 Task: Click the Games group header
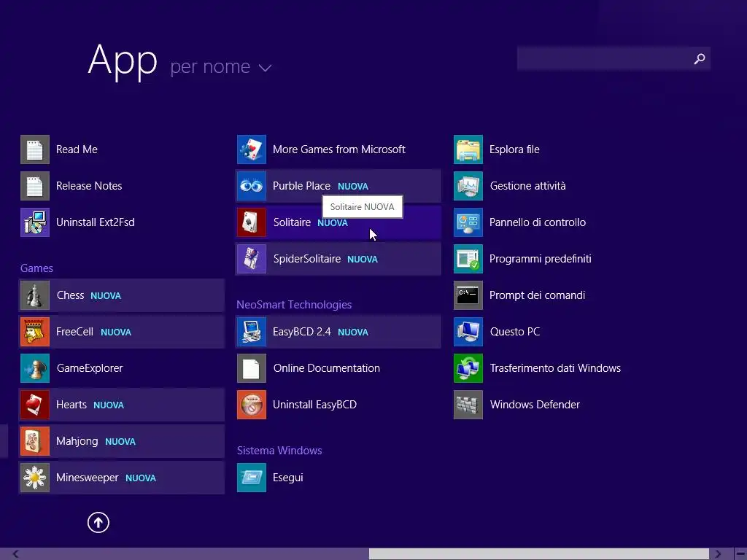(x=36, y=268)
